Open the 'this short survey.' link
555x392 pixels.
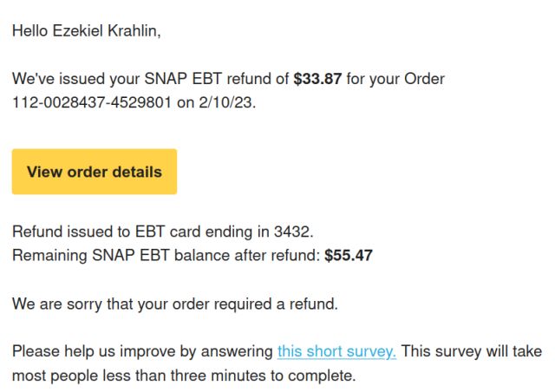[x=336, y=351]
